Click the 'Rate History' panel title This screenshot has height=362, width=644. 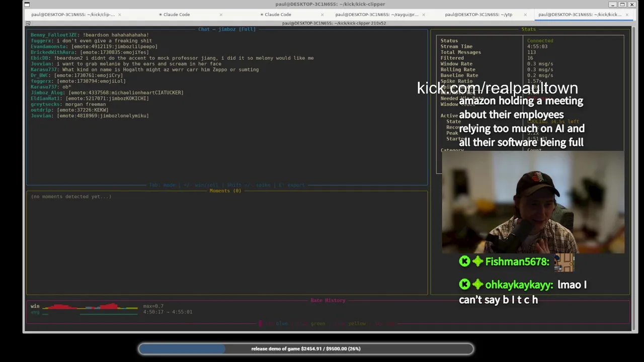tap(328, 300)
